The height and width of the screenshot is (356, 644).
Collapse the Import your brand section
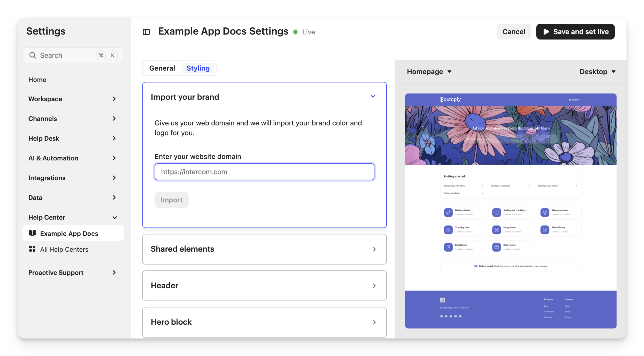372,96
